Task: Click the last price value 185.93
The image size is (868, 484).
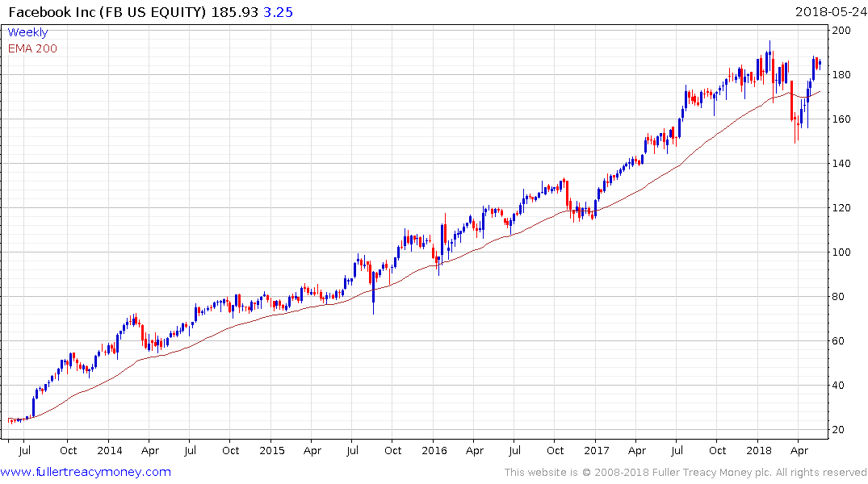Action: [x=235, y=12]
